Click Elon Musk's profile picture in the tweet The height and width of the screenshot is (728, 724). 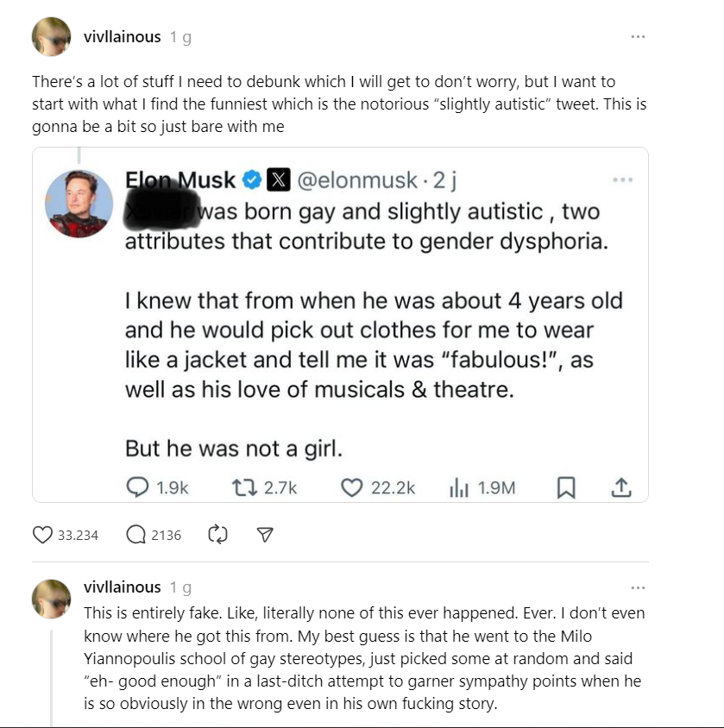(79, 204)
